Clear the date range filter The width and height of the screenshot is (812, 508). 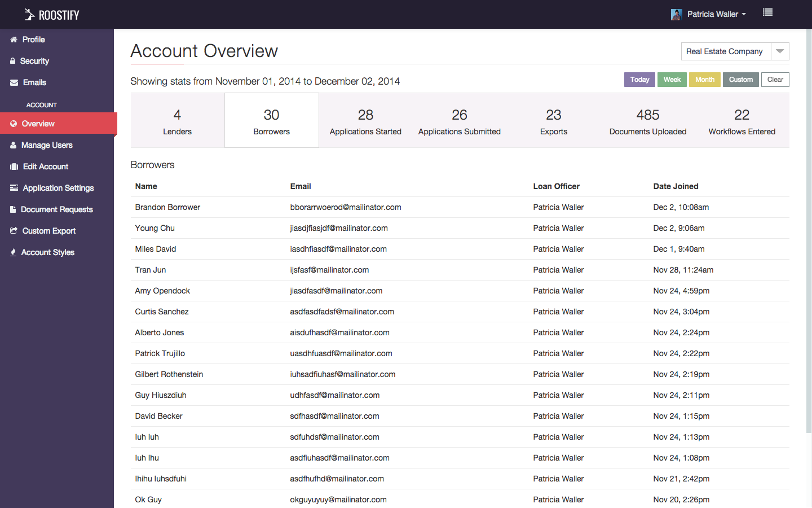(775, 80)
